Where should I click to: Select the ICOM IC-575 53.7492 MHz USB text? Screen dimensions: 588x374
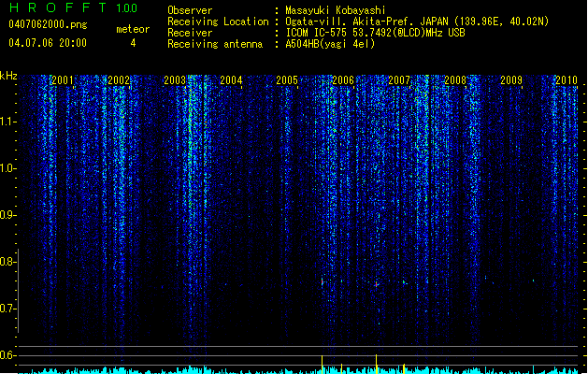(x=375, y=33)
